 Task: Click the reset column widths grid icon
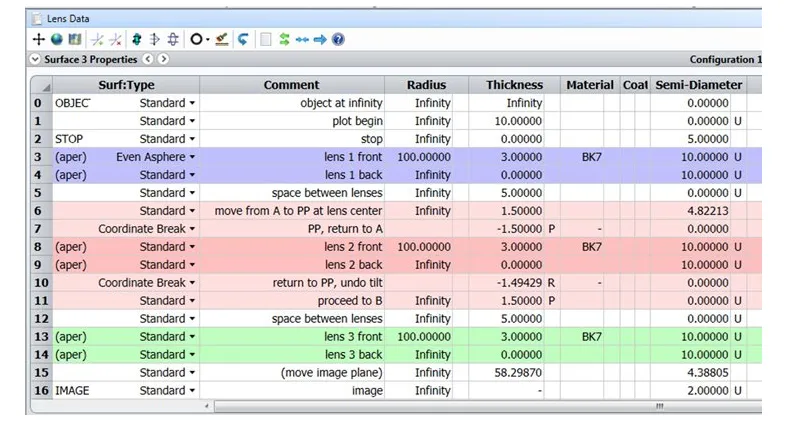point(75,39)
